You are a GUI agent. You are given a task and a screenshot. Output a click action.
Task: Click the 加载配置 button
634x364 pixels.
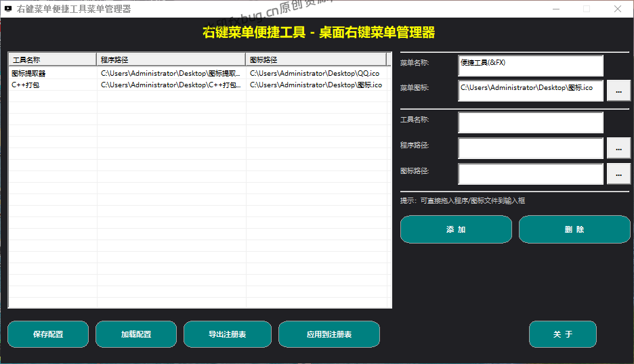coord(136,334)
